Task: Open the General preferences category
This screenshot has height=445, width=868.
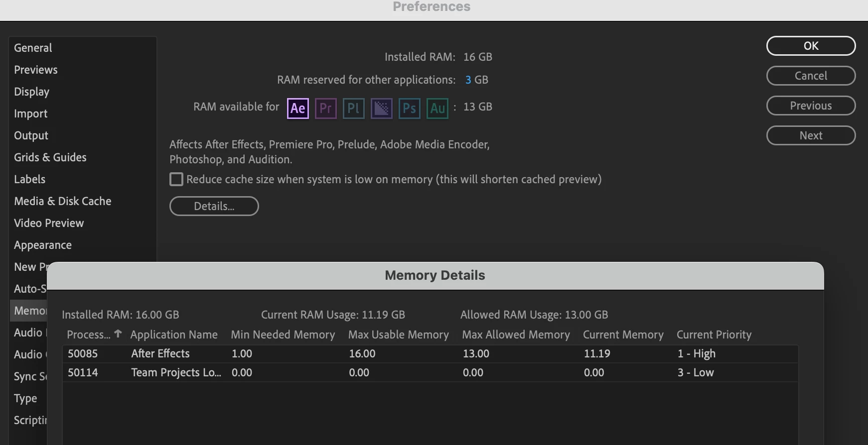Action: pos(33,48)
